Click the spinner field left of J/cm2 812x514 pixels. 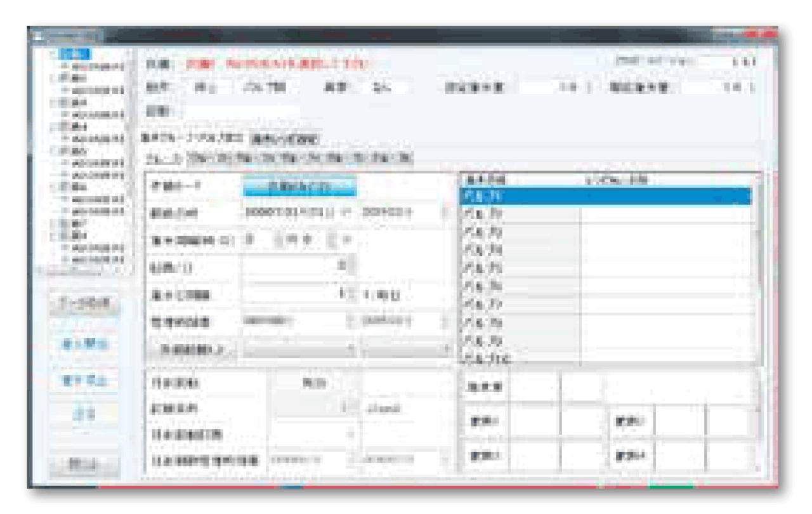[315, 409]
